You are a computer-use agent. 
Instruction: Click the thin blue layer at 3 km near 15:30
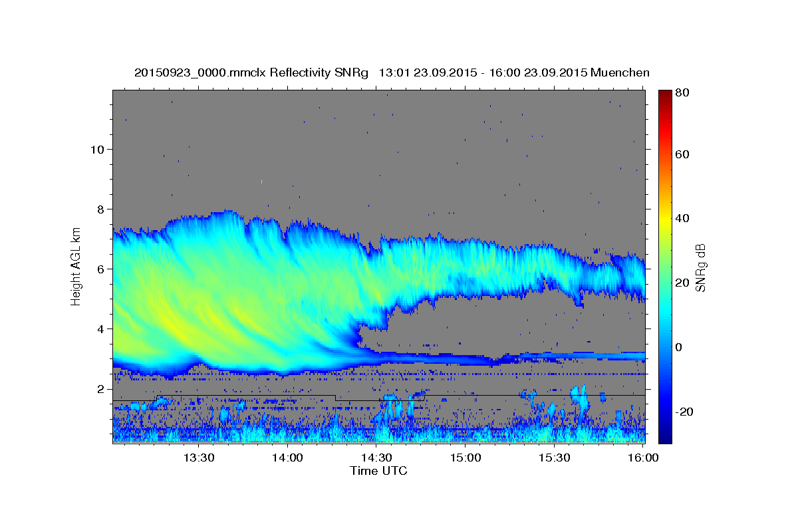554,357
